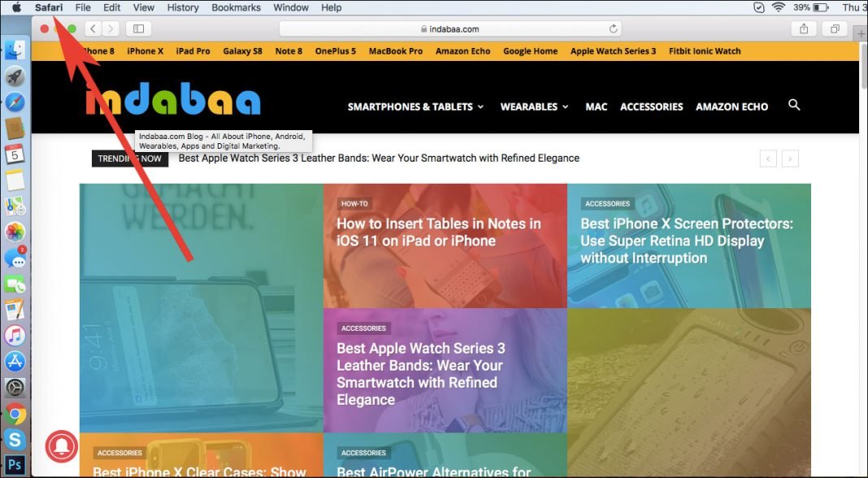The image size is (868, 478).
Task: Click MacBook Pro in the yellow bar
Action: click(x=396, y=51)
